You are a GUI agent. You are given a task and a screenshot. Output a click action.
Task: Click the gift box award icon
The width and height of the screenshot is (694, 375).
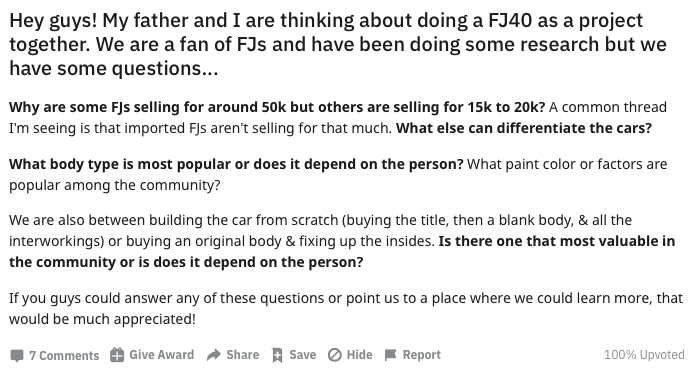click(x=117, y=355)
